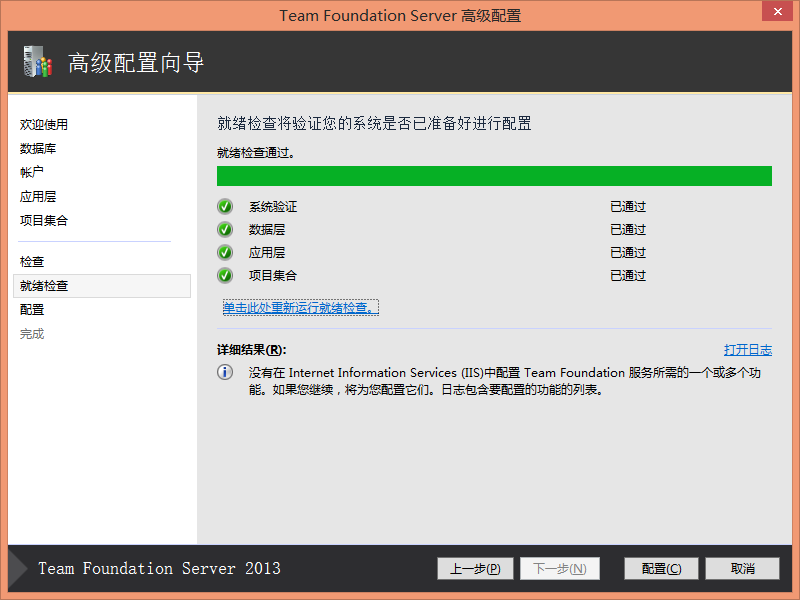Viewport: 800px width, 600px height.
Task: Click the disabled 完成 sidebar step
Action: coord(32,334)
